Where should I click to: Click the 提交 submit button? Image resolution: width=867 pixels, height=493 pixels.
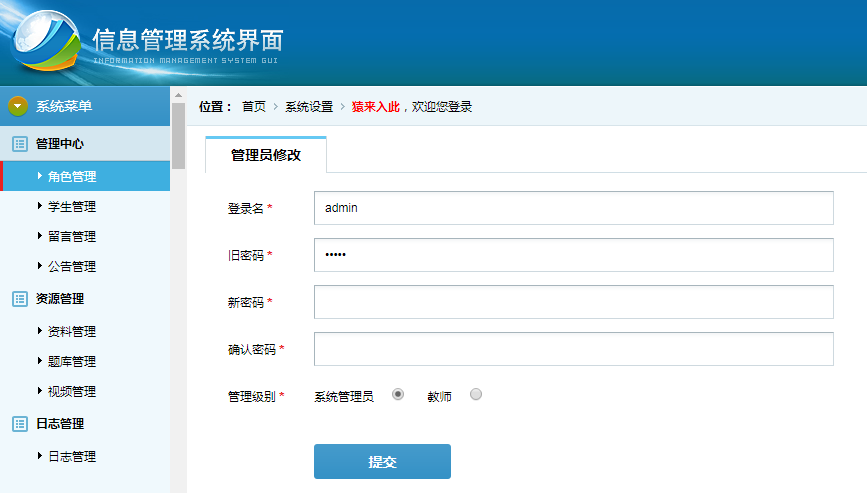point(382,461)
